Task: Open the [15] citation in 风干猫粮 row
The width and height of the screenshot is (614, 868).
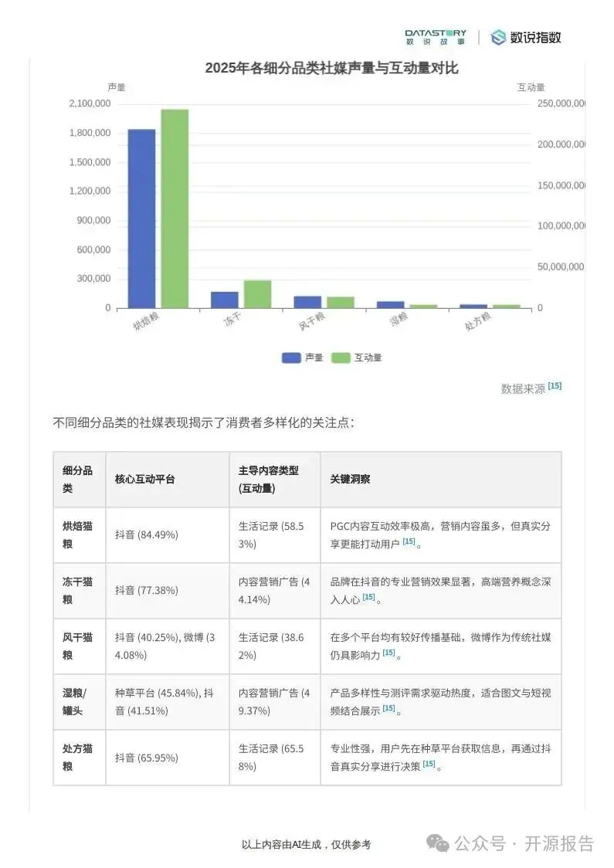Action: pyautogui.click(x=389, y=653)
